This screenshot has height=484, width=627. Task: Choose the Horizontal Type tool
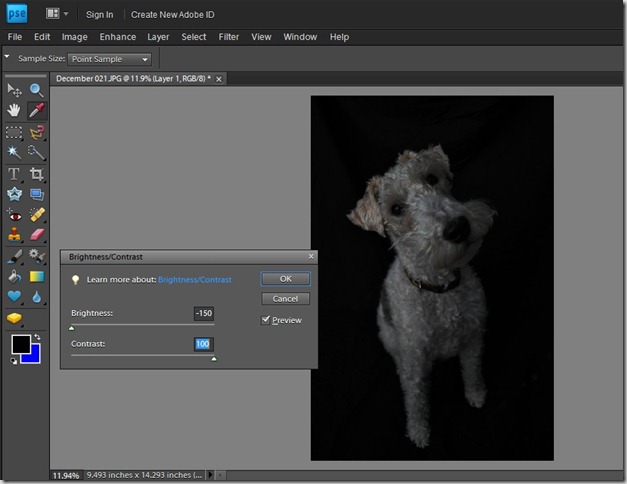14,174
